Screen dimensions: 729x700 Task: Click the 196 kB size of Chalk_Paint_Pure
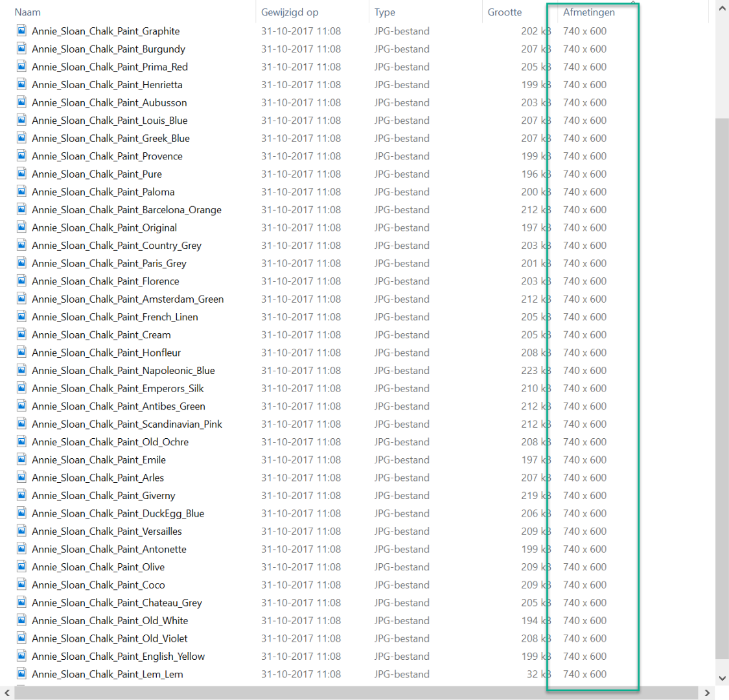point(536,174)
